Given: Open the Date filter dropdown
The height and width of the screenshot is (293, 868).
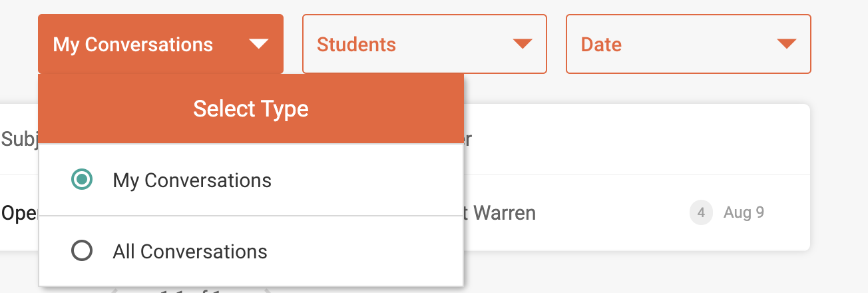Looking at the screenshot, I should tap(688, 44).
